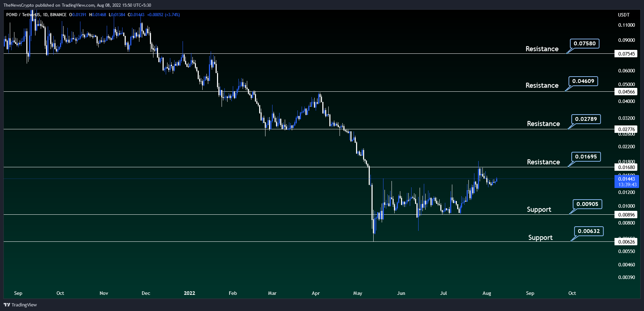Screen dimensions: 644x311
Task: Click the 2022 label on time axis
Action: point(189,293)
